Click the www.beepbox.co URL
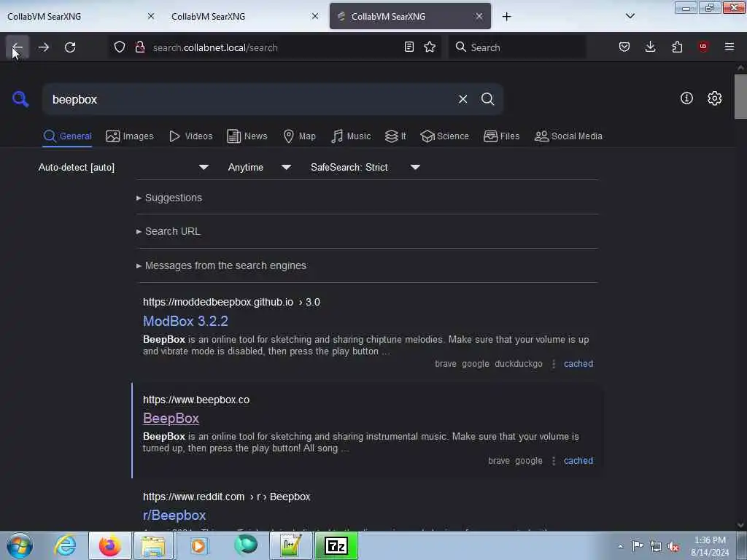The height and width of the screenshot is (560, 747). [x=196, y=400]
